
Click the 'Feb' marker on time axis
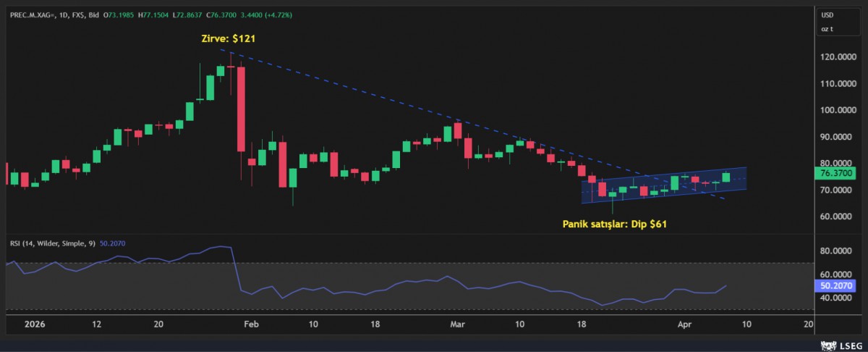tap(250, 327)
